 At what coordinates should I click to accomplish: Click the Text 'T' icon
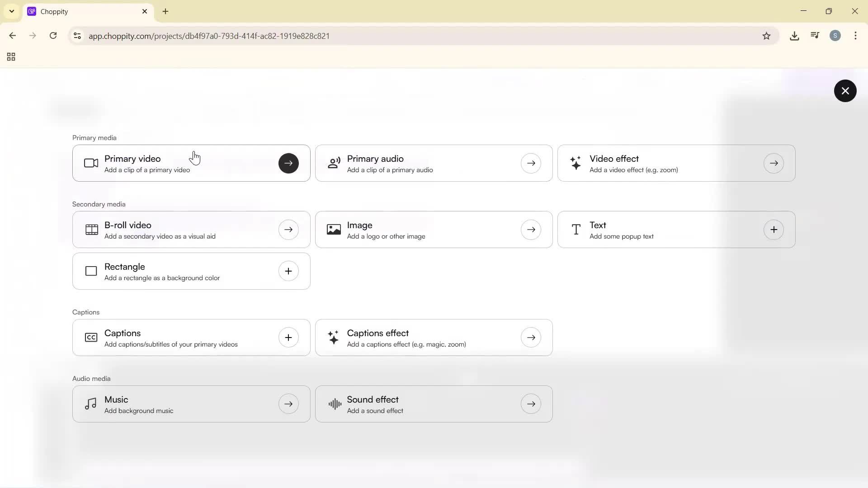576,229
